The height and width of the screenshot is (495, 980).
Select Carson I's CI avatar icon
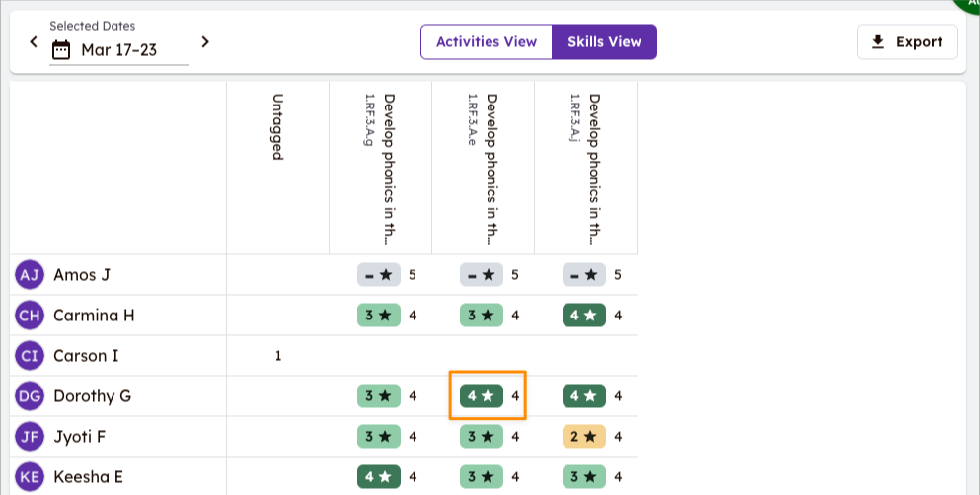(30, 356)
